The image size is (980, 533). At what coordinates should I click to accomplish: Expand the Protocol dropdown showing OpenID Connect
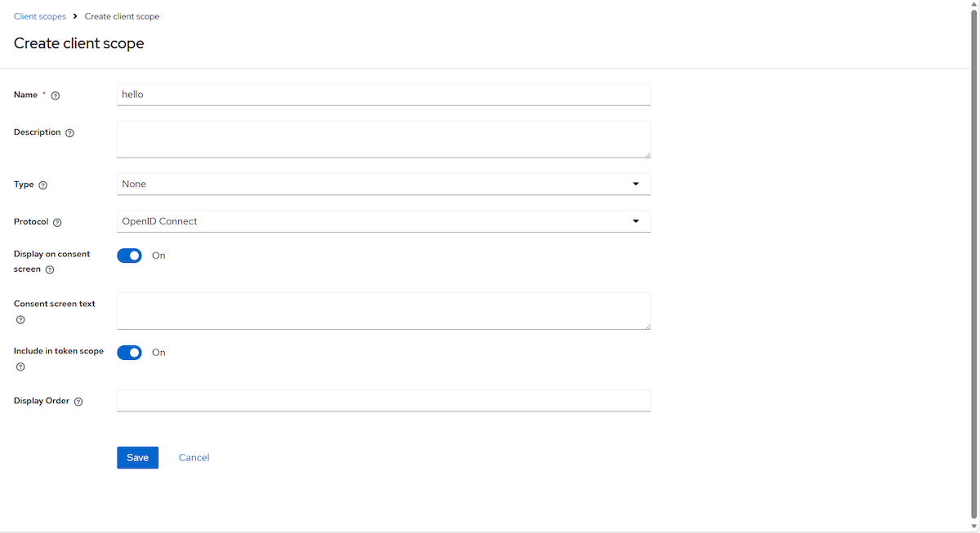pos(384,221)
